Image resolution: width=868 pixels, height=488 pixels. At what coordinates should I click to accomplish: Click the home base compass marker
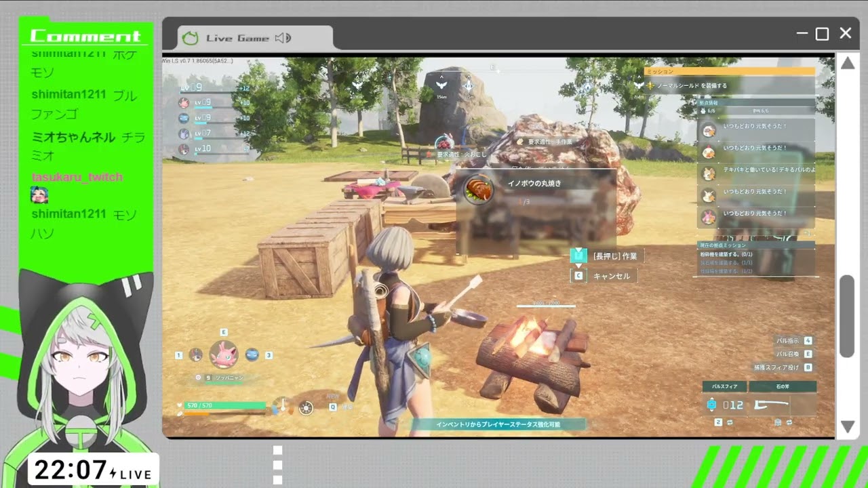[x=589, y=87]
